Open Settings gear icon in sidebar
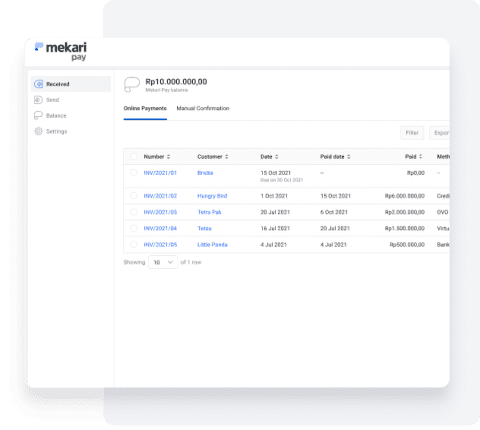 [x=38, y=131]
